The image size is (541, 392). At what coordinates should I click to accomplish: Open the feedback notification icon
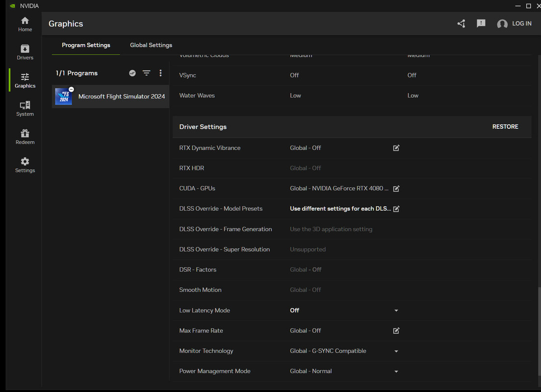[x=481, y=24]
